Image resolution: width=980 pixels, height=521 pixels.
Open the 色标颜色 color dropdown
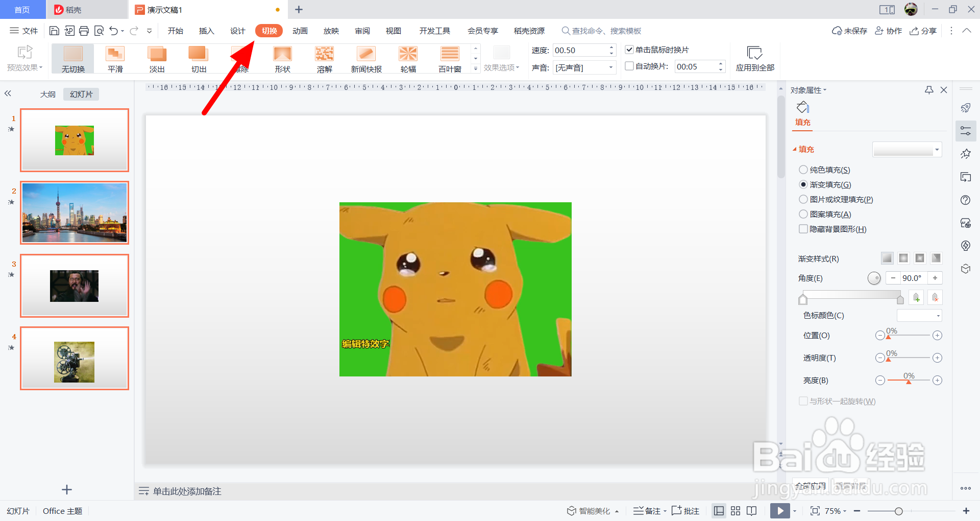coord(919,316)
